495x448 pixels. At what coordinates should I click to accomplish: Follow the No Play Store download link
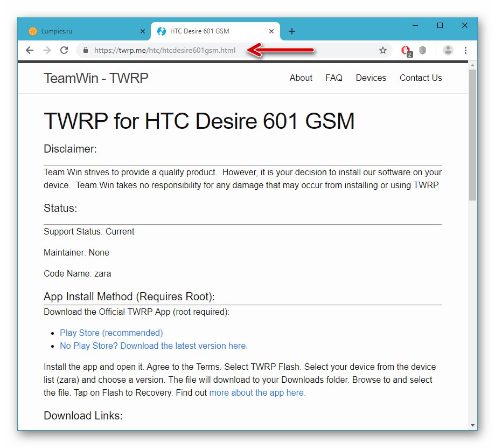point(154,346)
